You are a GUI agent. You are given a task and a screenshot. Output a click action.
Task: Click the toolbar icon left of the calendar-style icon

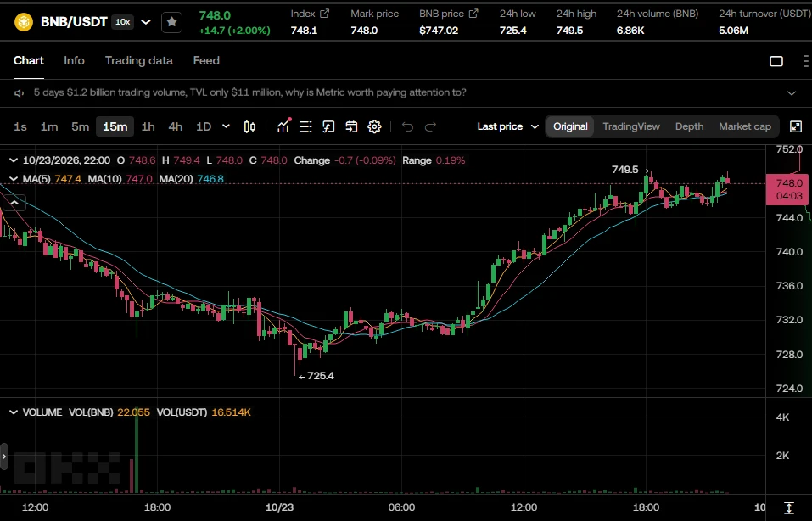pyautogui.click(x=328, y=127)
